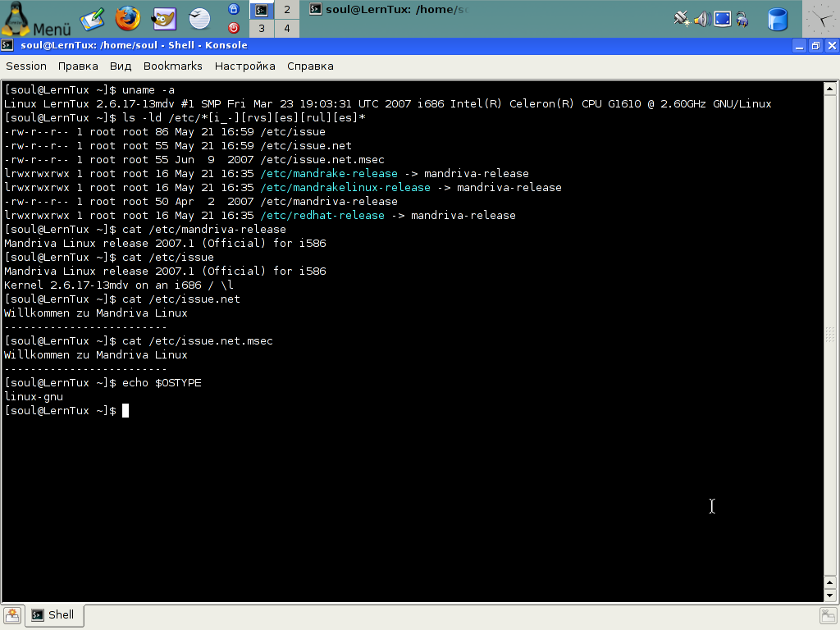
Task: Click the cyan '/etc/redhat-release' symlink name
Action: pyautogui.click(x=322, y=216)
